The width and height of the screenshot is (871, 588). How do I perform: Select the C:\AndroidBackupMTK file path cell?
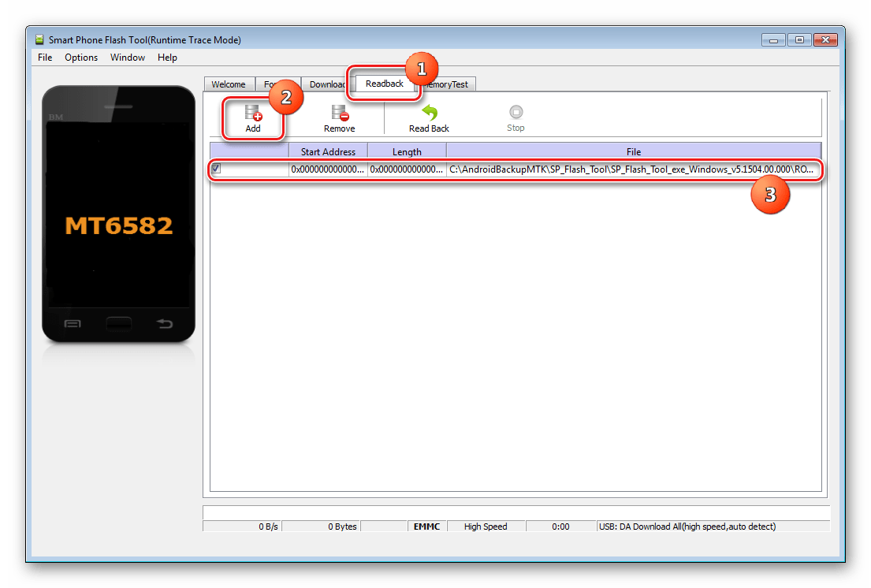tap(633, 169)
